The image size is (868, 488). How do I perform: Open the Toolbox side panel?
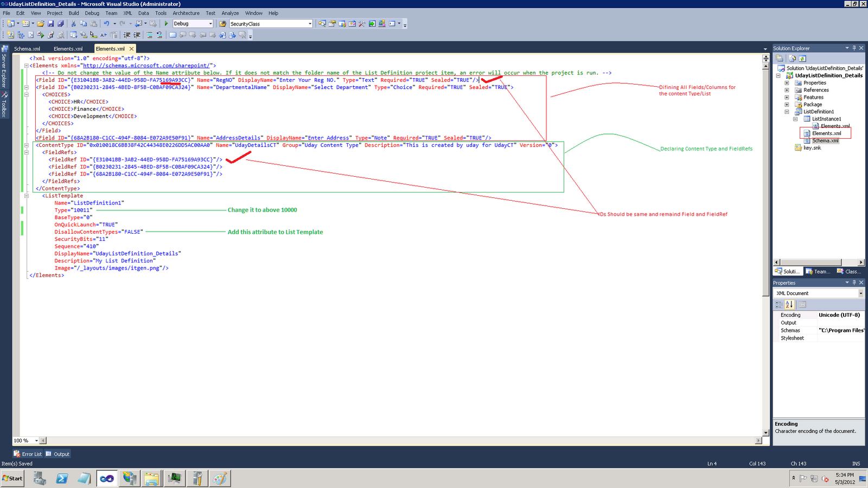[x=4, y=104]
